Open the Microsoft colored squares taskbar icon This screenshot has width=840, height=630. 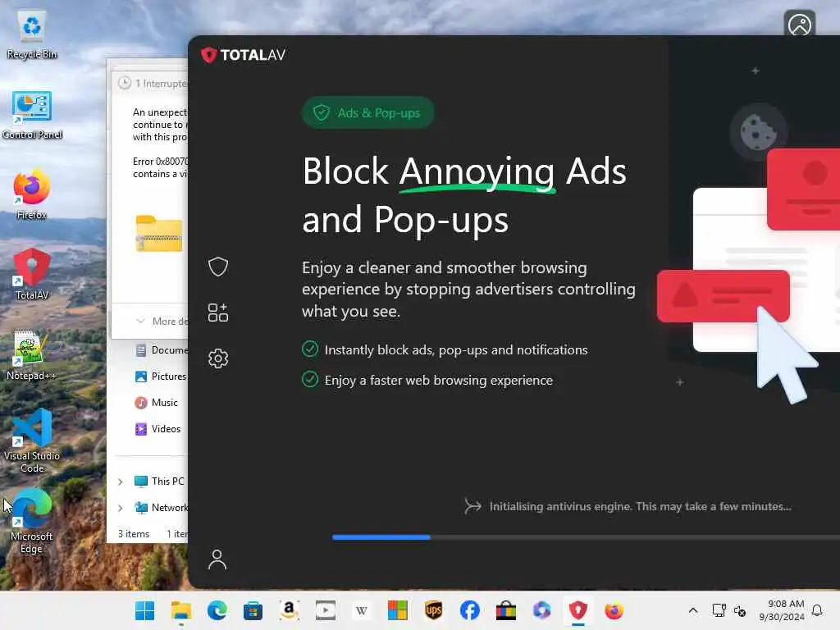[x=398, y=610]
